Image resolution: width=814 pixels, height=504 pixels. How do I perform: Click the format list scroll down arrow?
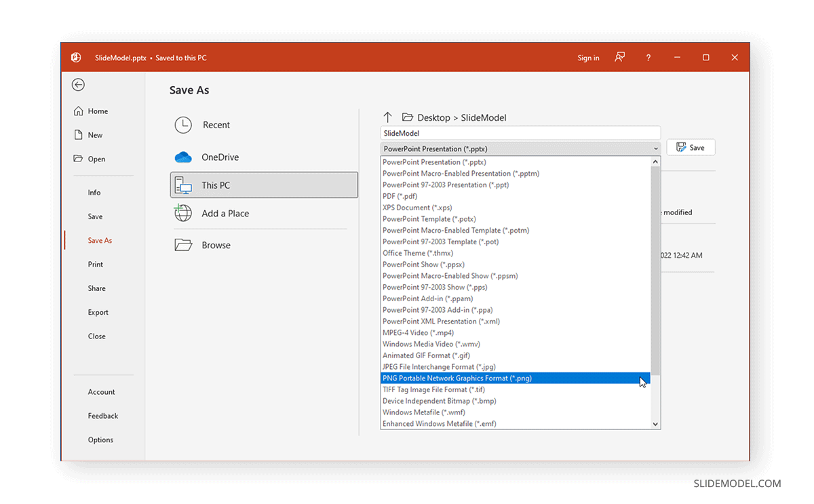click(656, 424)
